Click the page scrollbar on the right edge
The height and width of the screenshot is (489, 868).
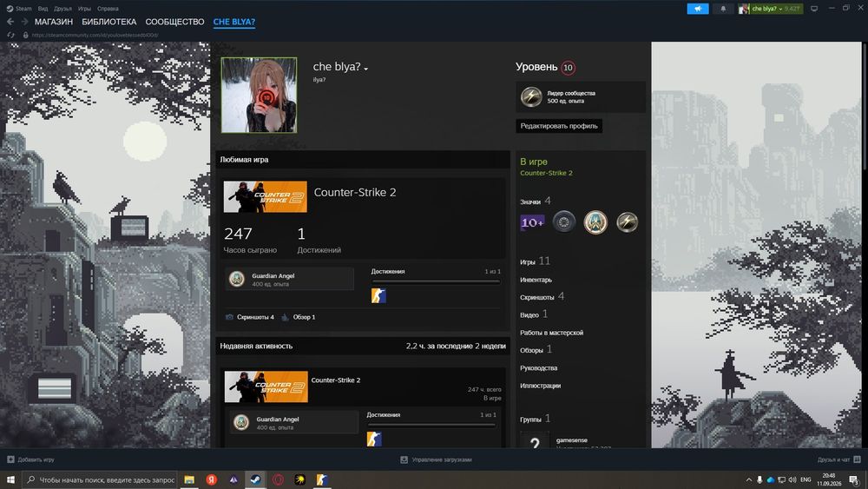click(865, 105)
